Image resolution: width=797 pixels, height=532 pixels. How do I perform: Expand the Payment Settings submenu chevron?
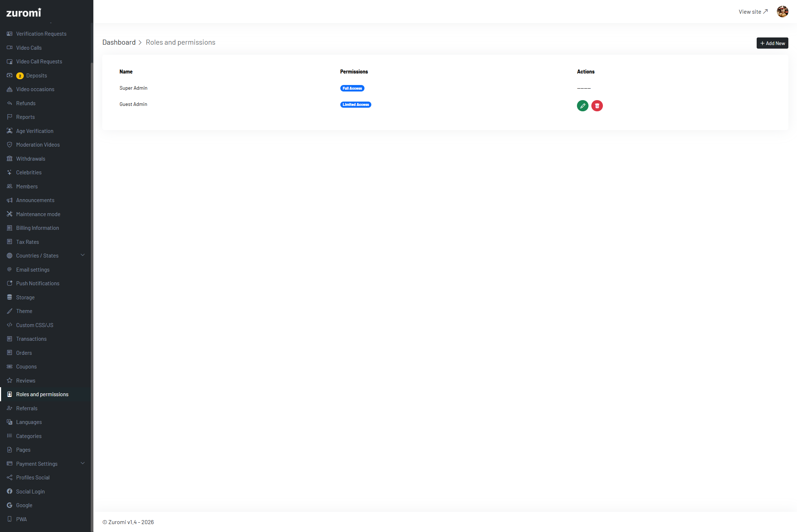(x=83, y=463)
